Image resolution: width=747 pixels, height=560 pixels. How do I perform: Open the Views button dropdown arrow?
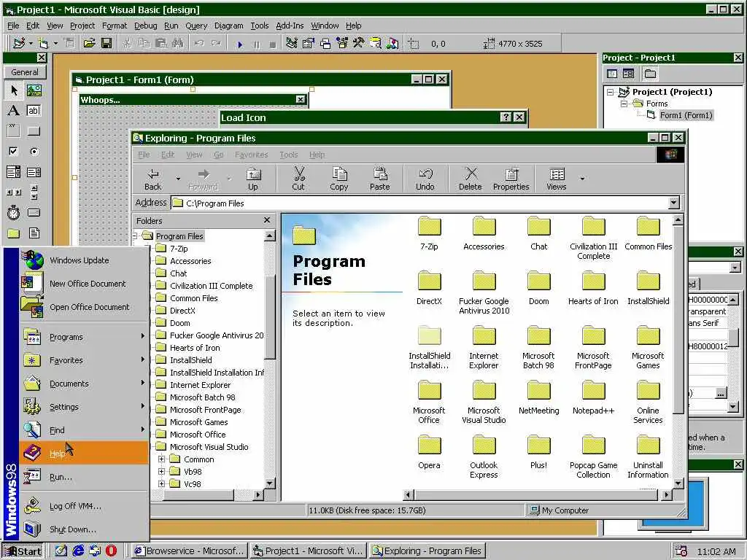582,179
